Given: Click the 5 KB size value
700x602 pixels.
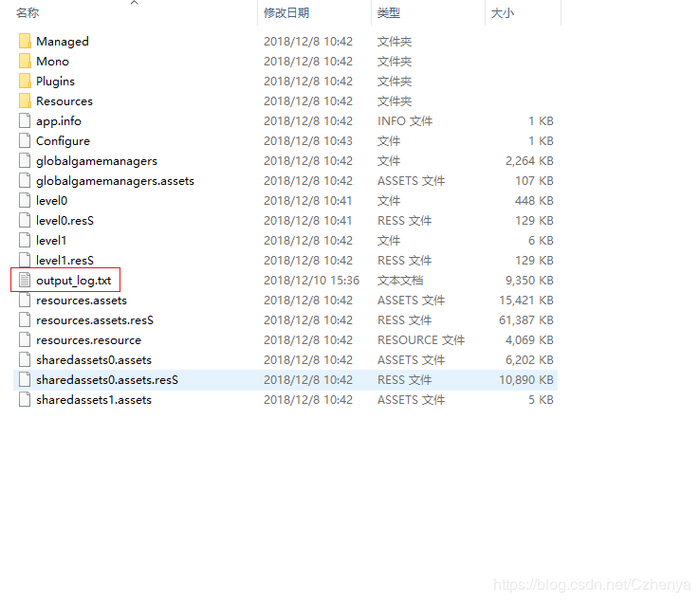Looking at the screenshot, I should tap(541, 399).
